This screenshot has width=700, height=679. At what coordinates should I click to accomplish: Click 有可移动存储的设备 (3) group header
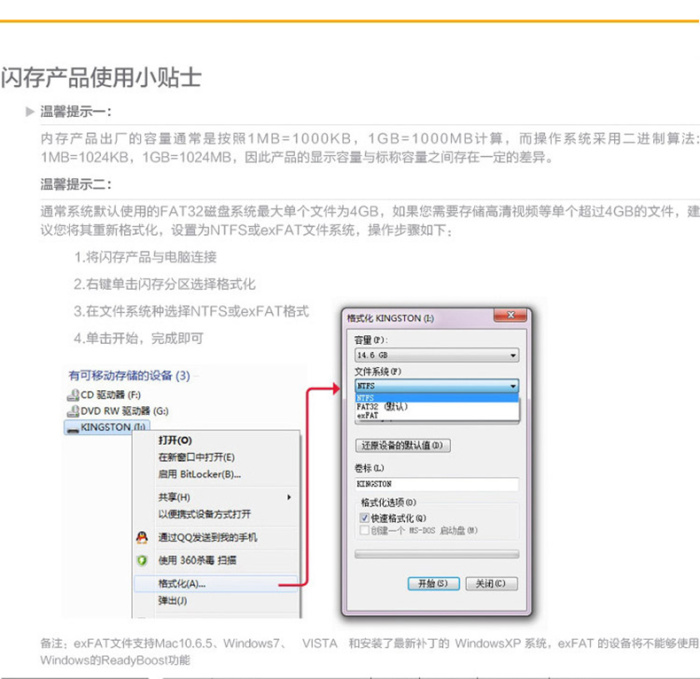pyautogui.click(x=129, y=375)
